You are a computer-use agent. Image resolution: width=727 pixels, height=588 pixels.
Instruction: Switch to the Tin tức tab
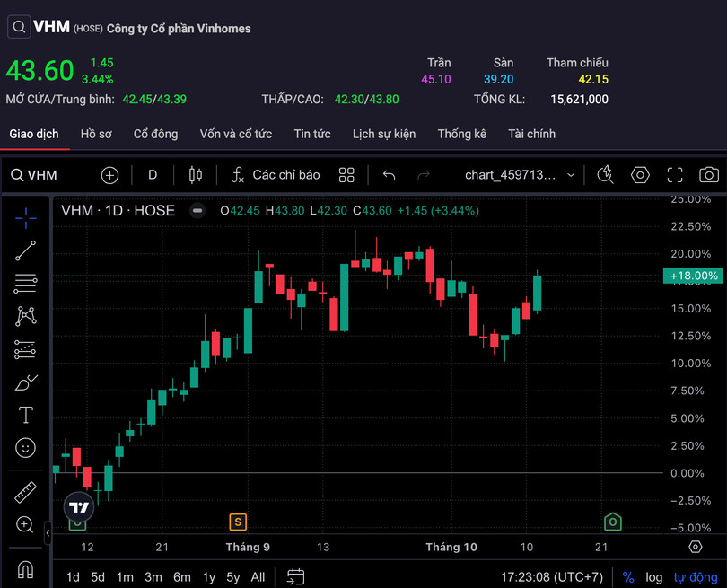[312, 134]
